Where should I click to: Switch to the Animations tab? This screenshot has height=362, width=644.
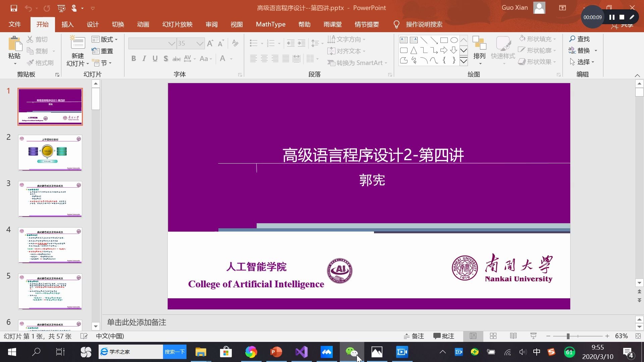pos(143,24)
